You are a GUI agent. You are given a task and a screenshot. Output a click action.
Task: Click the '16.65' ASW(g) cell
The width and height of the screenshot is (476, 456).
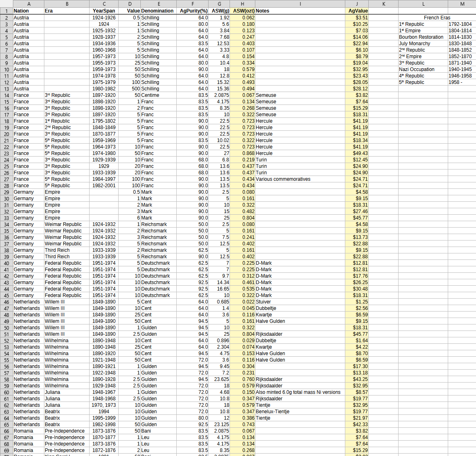(219, 289)
